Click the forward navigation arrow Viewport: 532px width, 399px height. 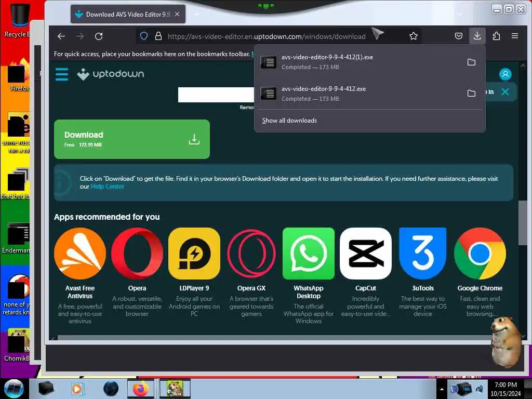pos(79,36)
